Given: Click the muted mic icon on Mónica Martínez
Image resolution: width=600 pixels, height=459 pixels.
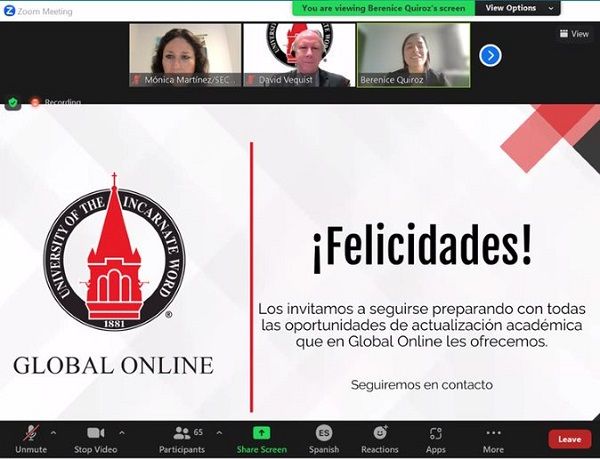Looking at the screenshot, I should [x=136, y=80].
